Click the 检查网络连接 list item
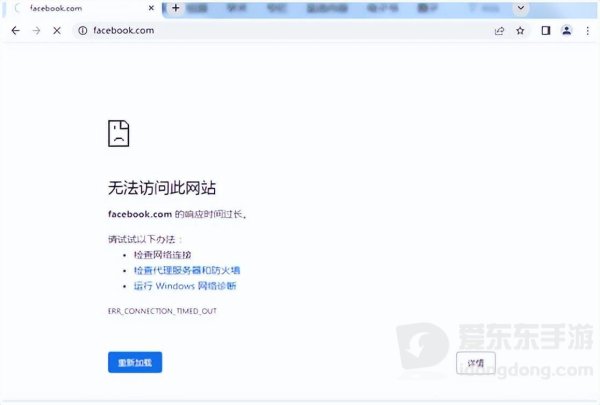The width and height of the screenshot is (600, 405). pos(162,255)
